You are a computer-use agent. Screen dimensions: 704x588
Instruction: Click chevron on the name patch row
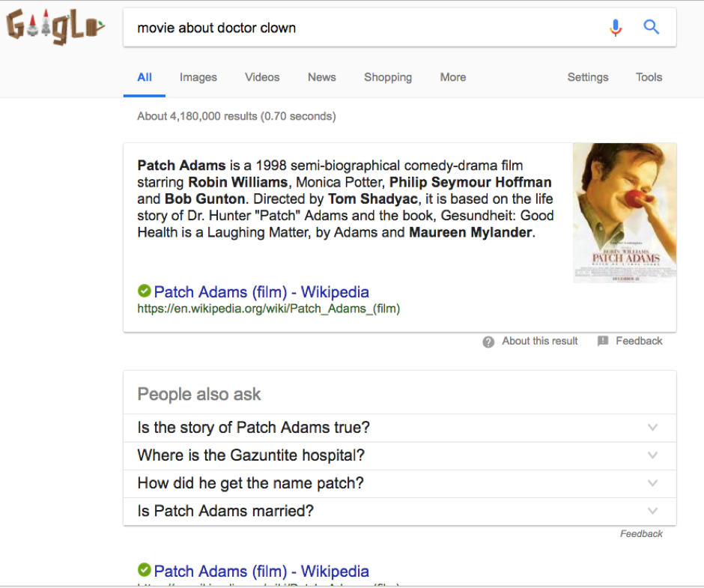pos(652,483)
